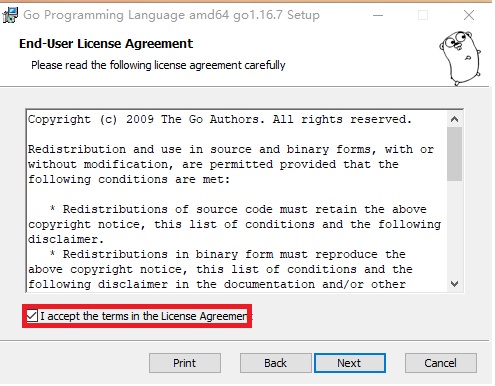This screenshot has height=386, width=495.
Task: Cancel the Go installation
Action: coord(441,363)
